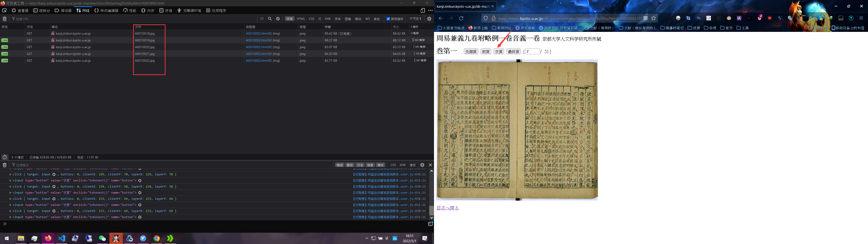Open network panel settings gear
868x244 pixels.
[x=429, y=19]
